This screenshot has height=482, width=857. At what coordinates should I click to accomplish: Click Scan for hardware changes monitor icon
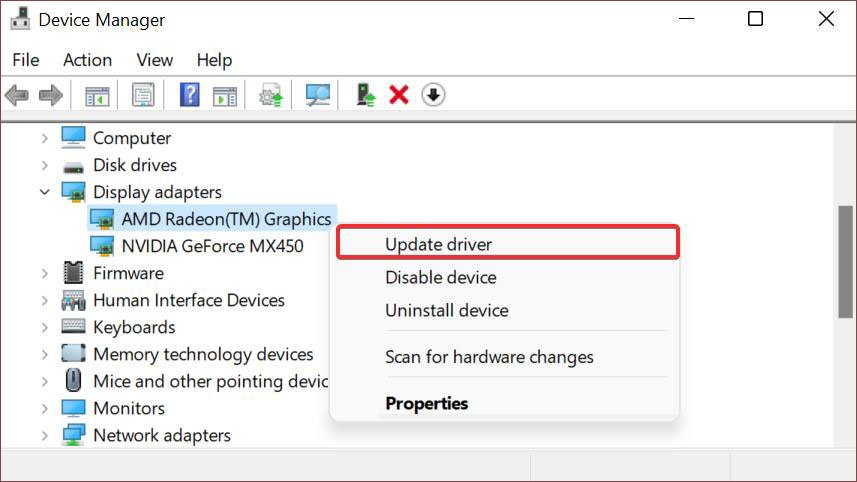click(x=318, y=95)
